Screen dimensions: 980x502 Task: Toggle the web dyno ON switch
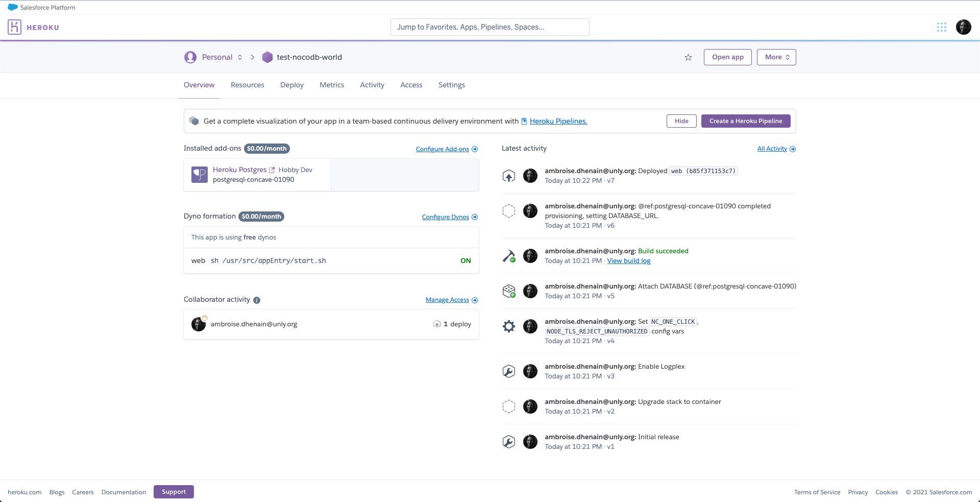pos(465,260)
